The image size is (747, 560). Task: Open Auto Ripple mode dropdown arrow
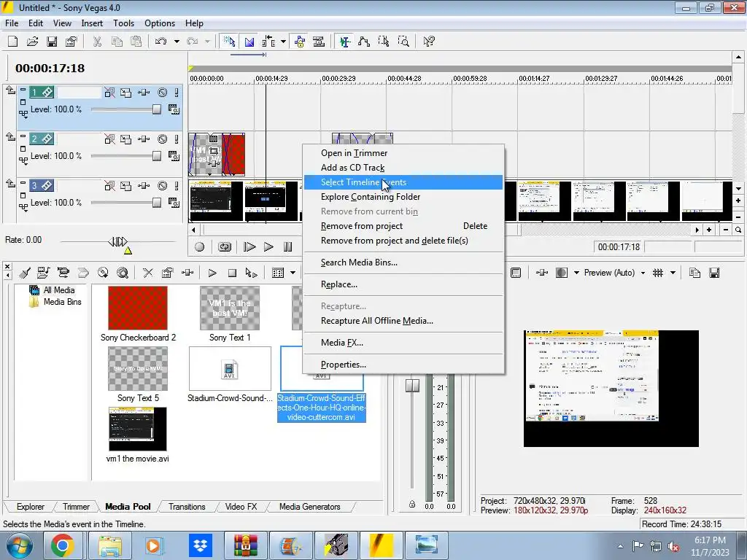coord(284,42)
